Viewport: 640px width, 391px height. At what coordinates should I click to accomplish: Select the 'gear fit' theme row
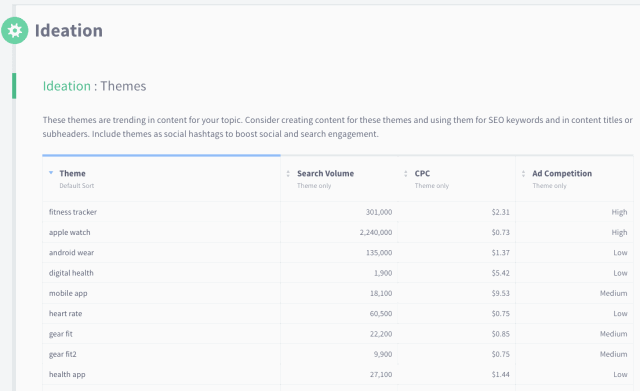338,334
